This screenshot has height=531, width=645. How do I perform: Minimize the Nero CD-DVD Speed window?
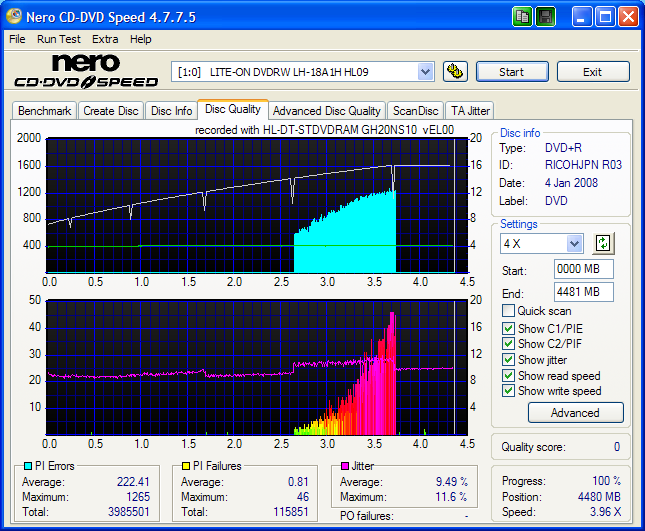(x=582, y=16)
